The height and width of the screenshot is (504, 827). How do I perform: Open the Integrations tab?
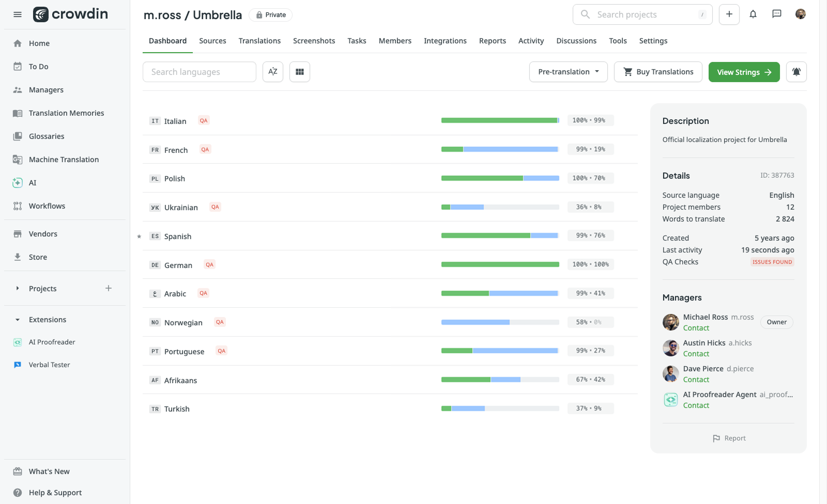(x=445, y=41)
